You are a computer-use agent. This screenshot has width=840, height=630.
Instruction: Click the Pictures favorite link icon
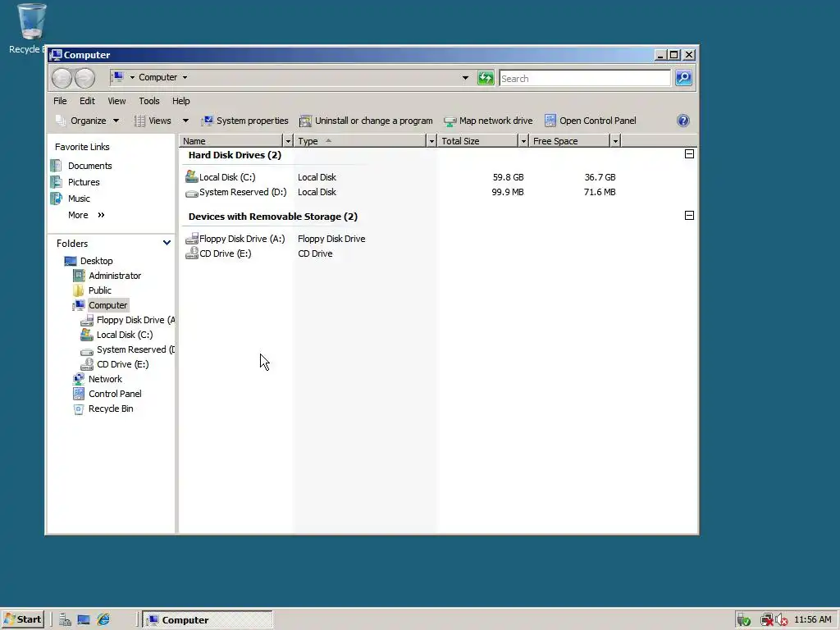tap(57, 182)
